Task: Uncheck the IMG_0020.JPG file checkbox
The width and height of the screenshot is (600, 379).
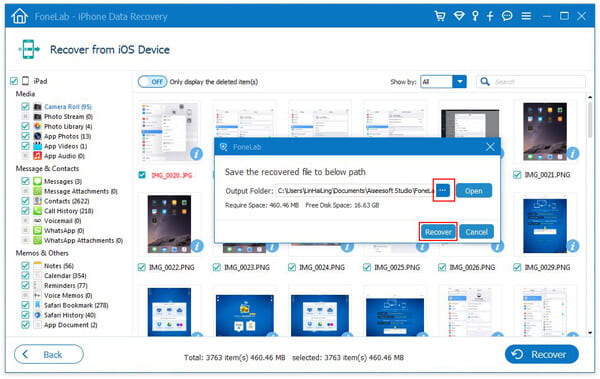Action: pos(142,175)
